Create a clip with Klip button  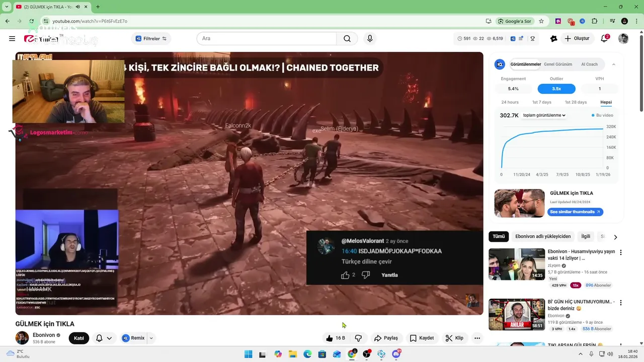[454, 338]
